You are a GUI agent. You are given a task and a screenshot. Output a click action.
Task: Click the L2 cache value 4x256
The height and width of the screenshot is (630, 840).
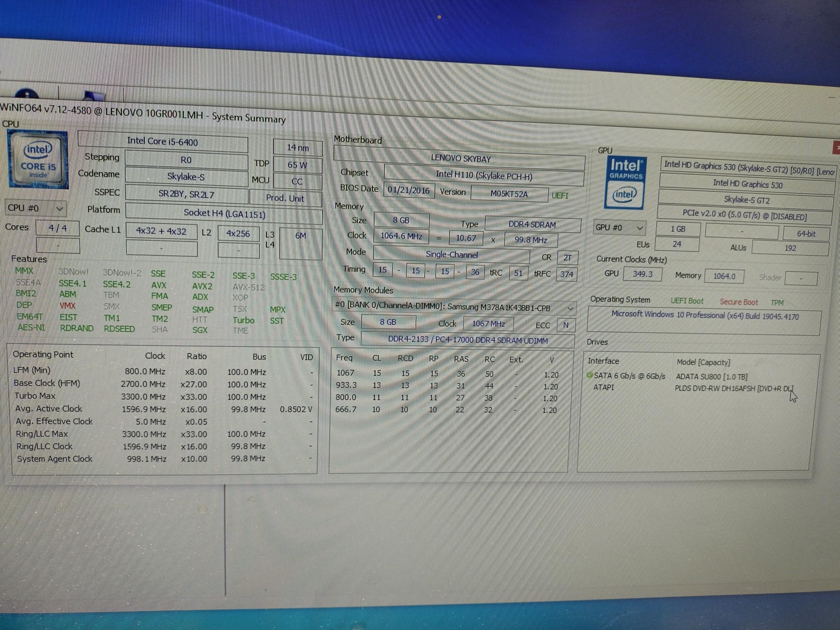click(x=238, y=234)
